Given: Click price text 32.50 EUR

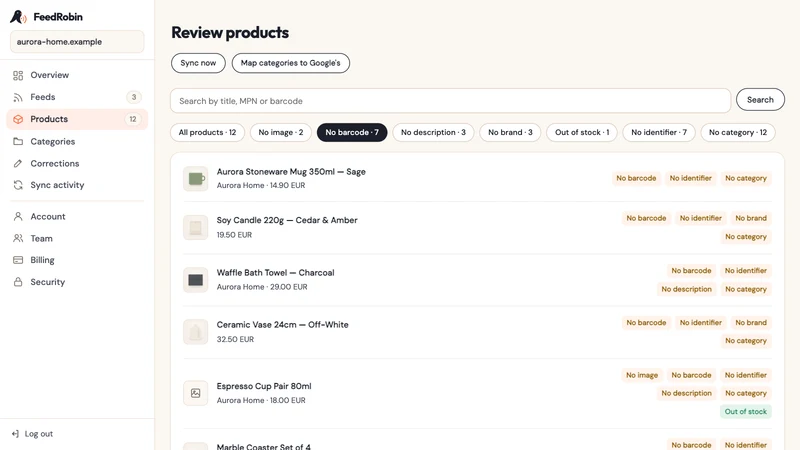Looking at the screenshot, I should click(x=235, y=339).
